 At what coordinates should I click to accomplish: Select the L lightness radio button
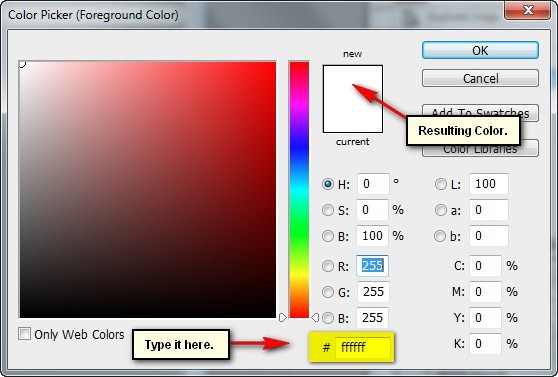coord(441,184)
